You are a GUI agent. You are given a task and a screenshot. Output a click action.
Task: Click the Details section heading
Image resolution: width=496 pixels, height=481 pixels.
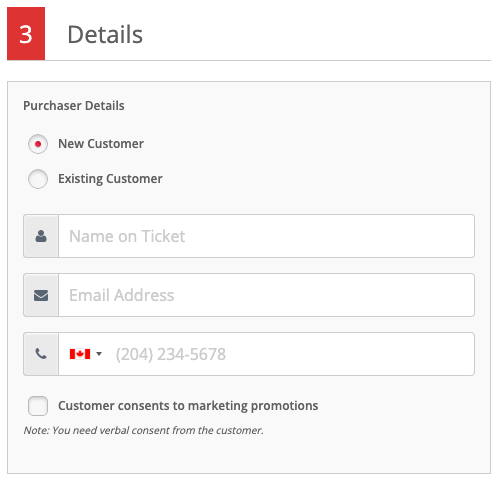[105, 34]
